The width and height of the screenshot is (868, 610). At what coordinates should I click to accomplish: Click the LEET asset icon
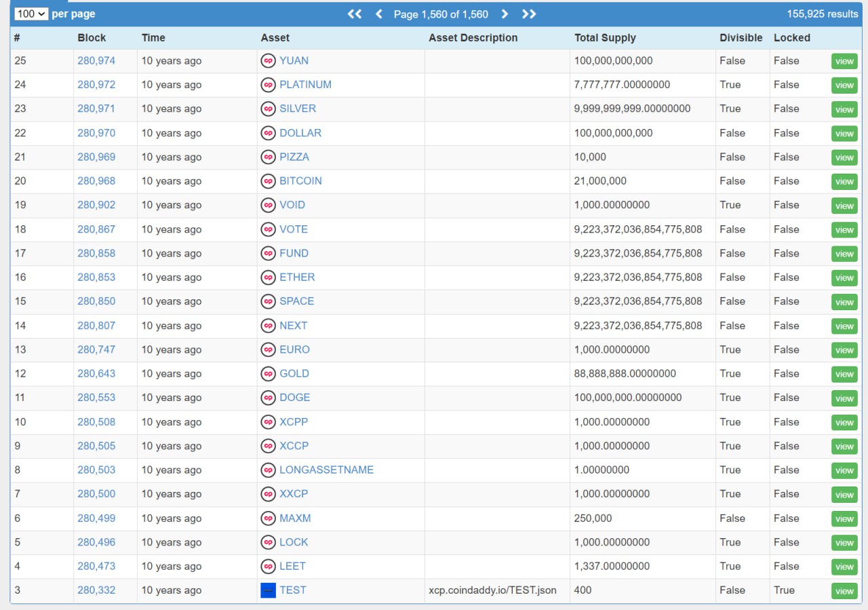[269, 566]
